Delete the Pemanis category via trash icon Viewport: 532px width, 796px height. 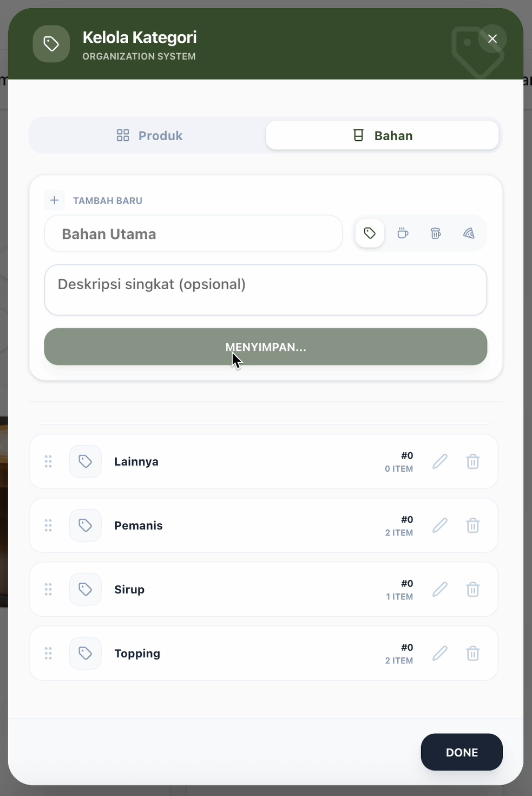472,525
